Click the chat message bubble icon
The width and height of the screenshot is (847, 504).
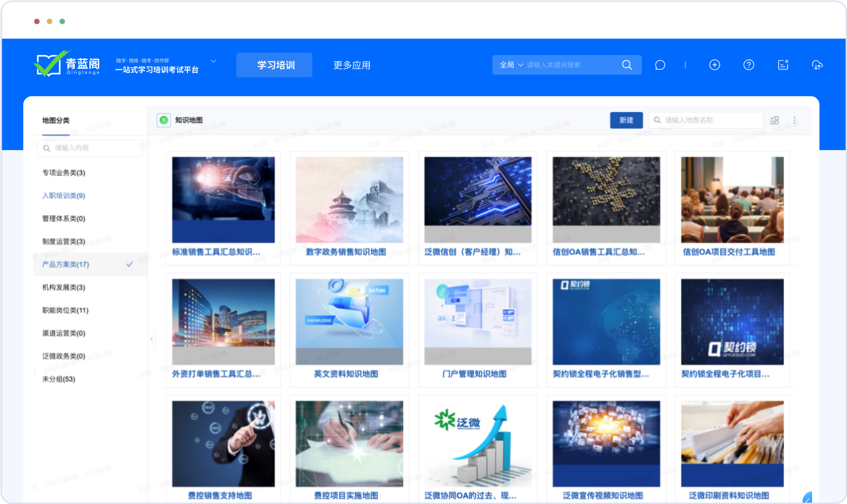coord(660,65)
